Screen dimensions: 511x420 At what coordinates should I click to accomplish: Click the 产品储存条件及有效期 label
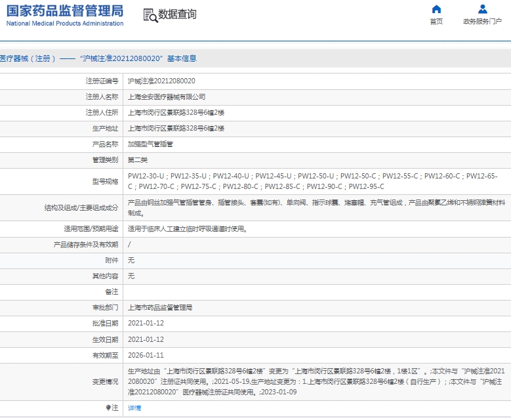point(86,245)
